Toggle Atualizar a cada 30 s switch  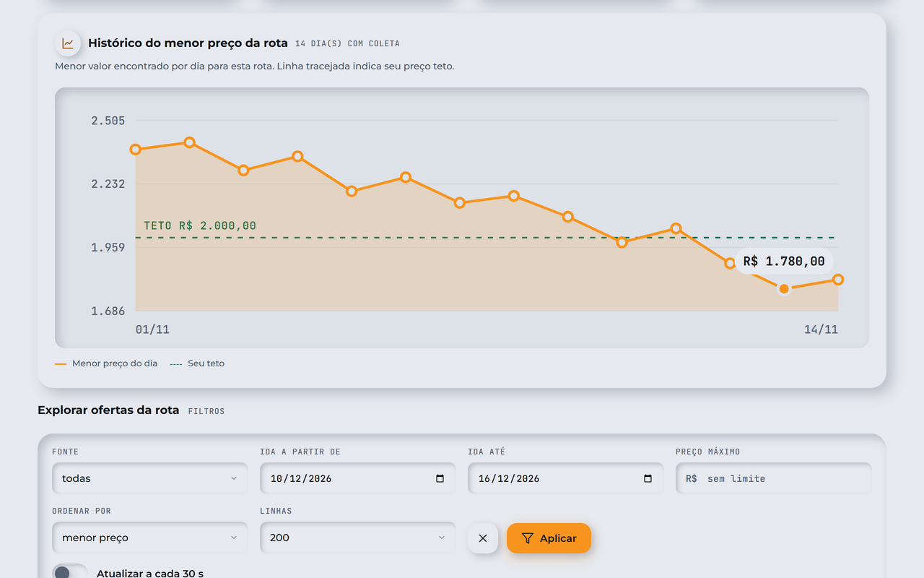click(x=70, y=571)
